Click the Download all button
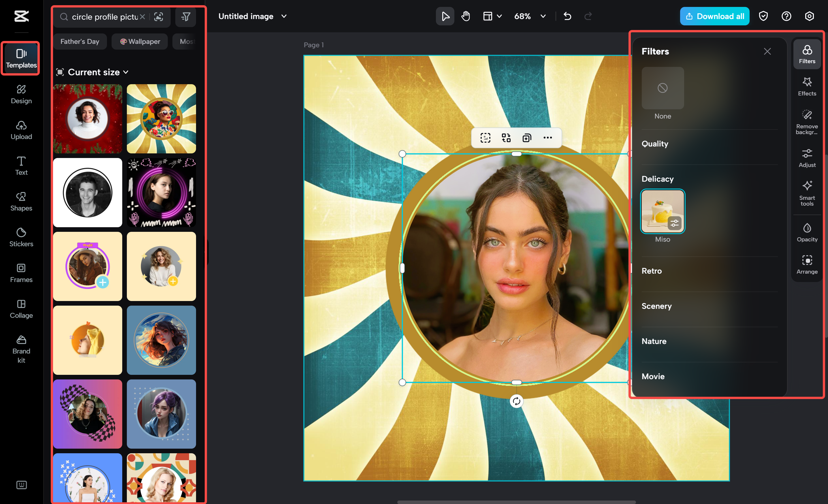828x504 pixels. 714,16
